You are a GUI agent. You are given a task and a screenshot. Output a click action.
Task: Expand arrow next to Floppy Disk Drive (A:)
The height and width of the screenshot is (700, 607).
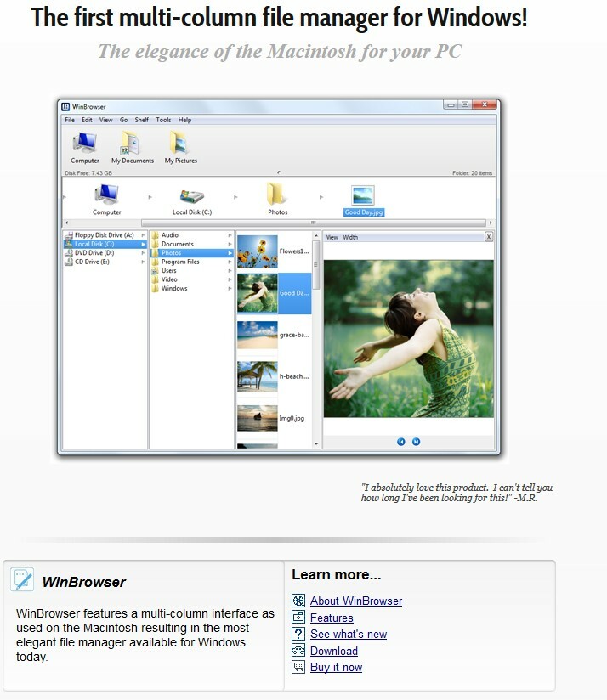click(143, 234)
